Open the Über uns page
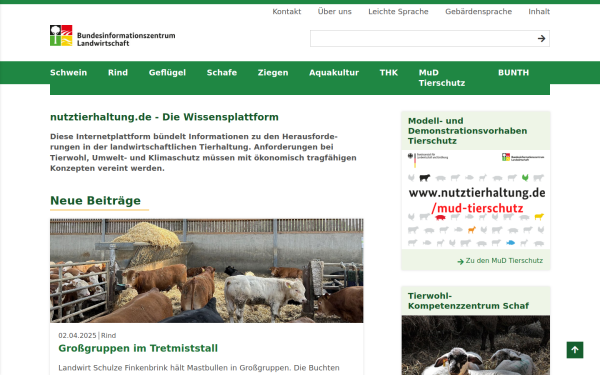The width and height of the screenshot is (600, 375). (x=334, y=11)
